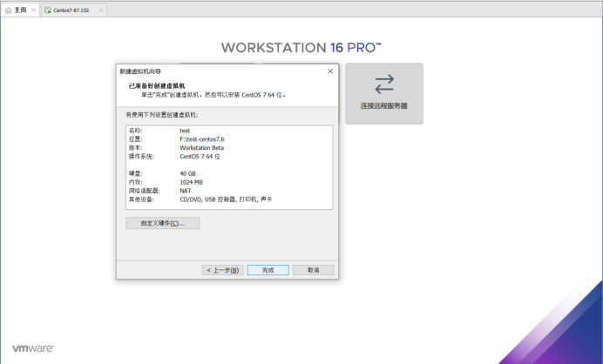The width and height of the screenshot is (603, 364).
Task: Click the 连接远程服务器 arrows icon
Action: 384,84
